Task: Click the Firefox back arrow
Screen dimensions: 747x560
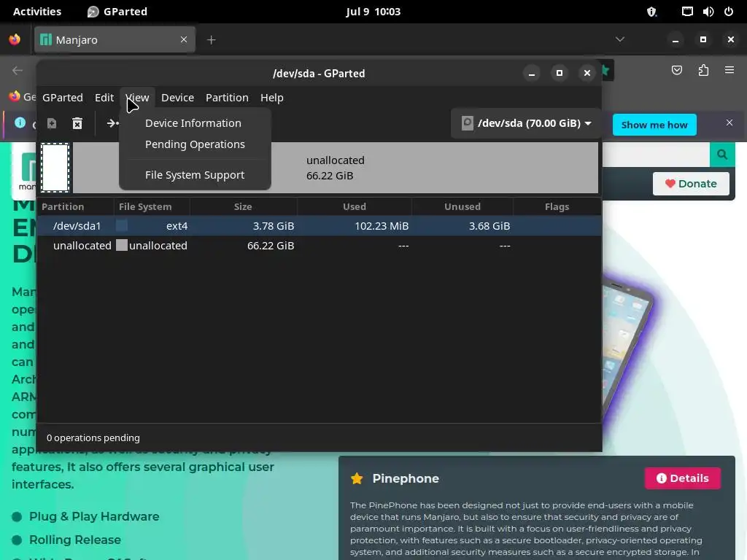Action: pyautogui.click(x=18, y=71)
